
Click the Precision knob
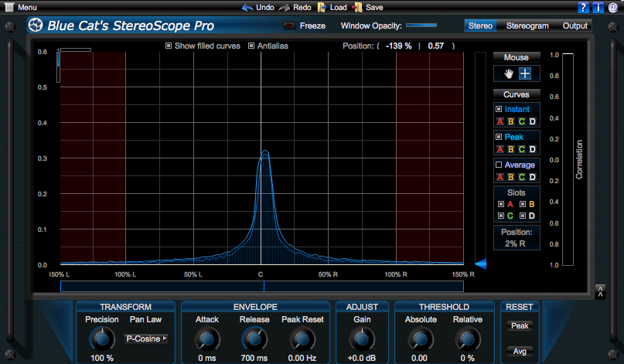tap(102, 339)
